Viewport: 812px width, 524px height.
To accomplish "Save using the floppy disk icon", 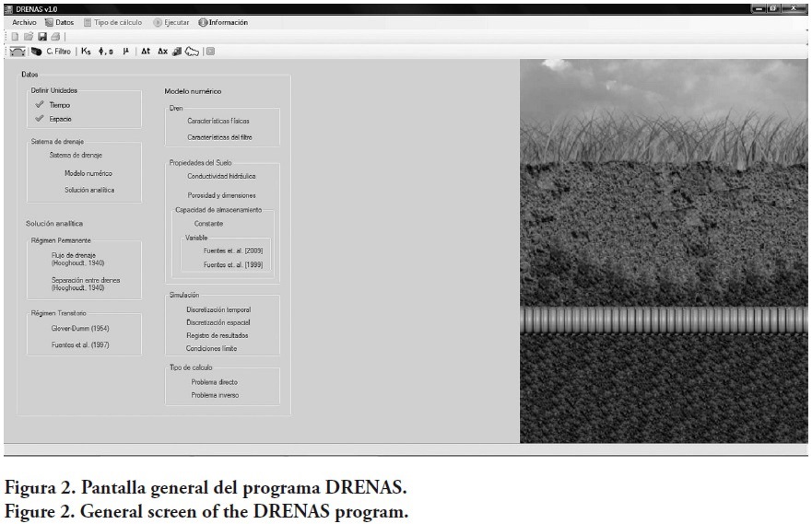I will [42, 36].
